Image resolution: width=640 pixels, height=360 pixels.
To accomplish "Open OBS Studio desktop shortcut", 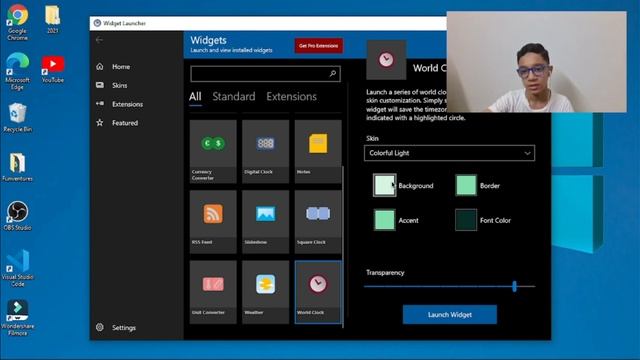I will (x=17, y=216).
